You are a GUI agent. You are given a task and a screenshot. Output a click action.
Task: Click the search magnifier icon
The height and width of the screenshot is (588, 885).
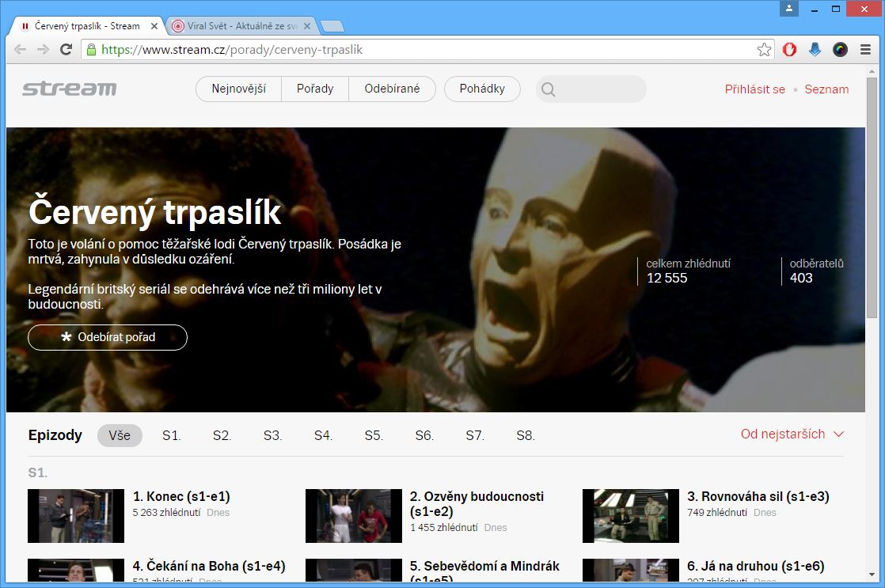point(548,89)
